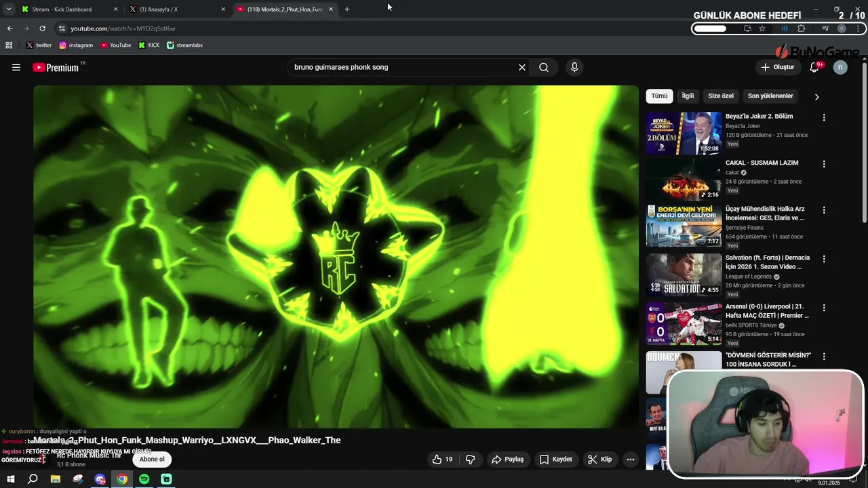Screen dimensions: 868x488
Task: Click the page vertical scrollbar
Action: [864, 142]
